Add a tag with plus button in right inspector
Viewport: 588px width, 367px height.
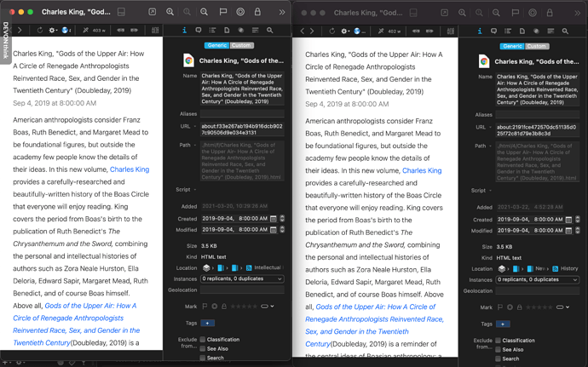coord(503,324)
